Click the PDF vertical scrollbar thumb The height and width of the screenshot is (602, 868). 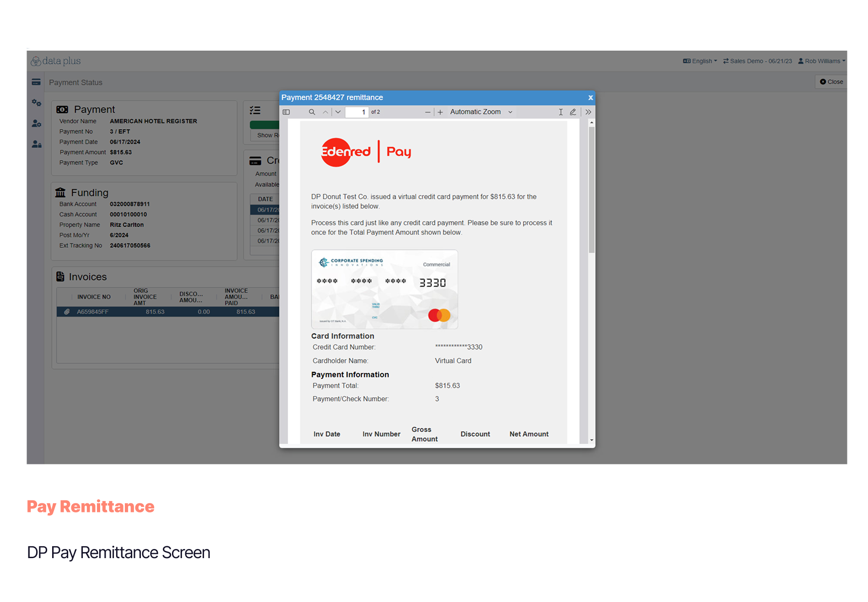tap(591, 190)
